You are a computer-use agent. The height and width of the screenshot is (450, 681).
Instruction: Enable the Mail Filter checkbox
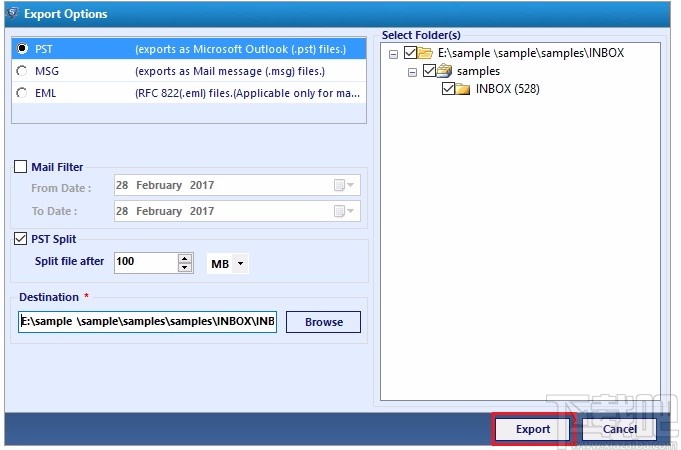tap(20, 166)
